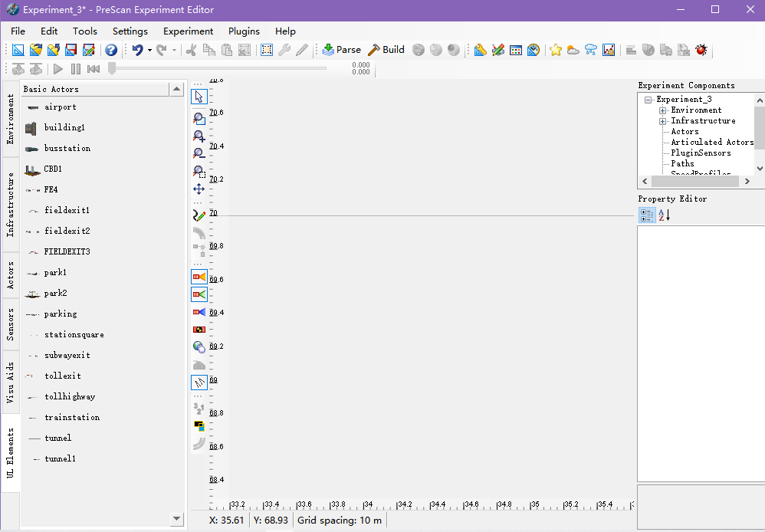
Task: Select the path drawing pencil tool
Action: tap(199, 215)
